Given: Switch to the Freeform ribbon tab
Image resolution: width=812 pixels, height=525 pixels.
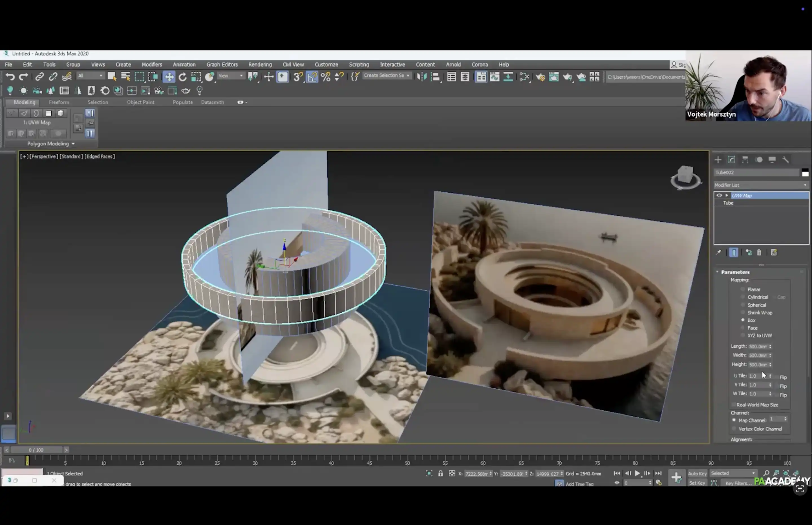Looking at the screenshot, I should (59, 102).
